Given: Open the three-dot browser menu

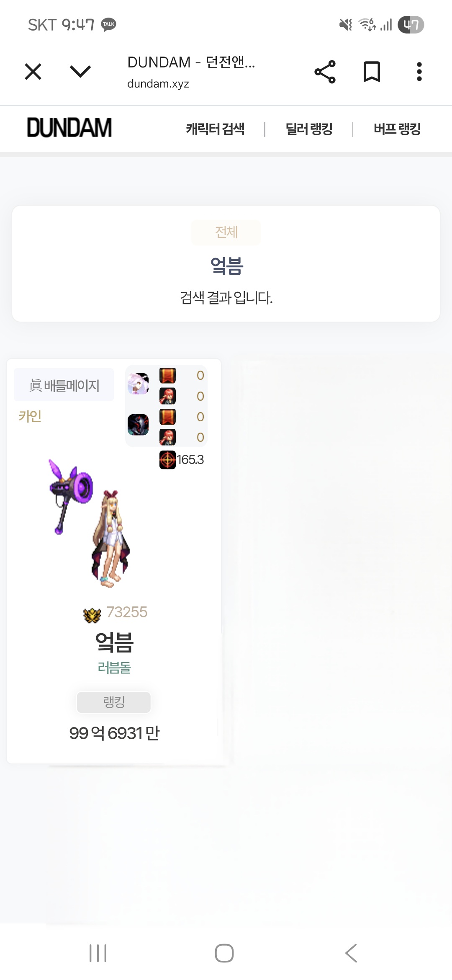Looking at the screenshot, I should tap(419, 72).
